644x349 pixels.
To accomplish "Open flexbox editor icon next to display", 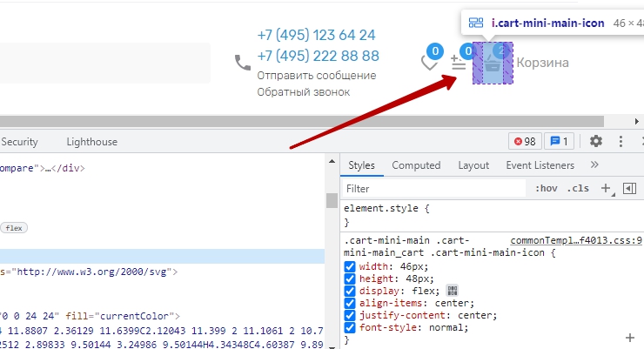I will tap(452, 291).
